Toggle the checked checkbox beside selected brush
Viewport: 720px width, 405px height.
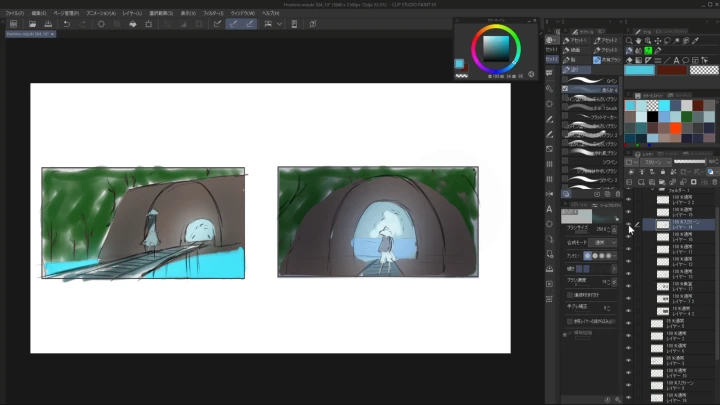pyautogui.click(x=565, y=89)
